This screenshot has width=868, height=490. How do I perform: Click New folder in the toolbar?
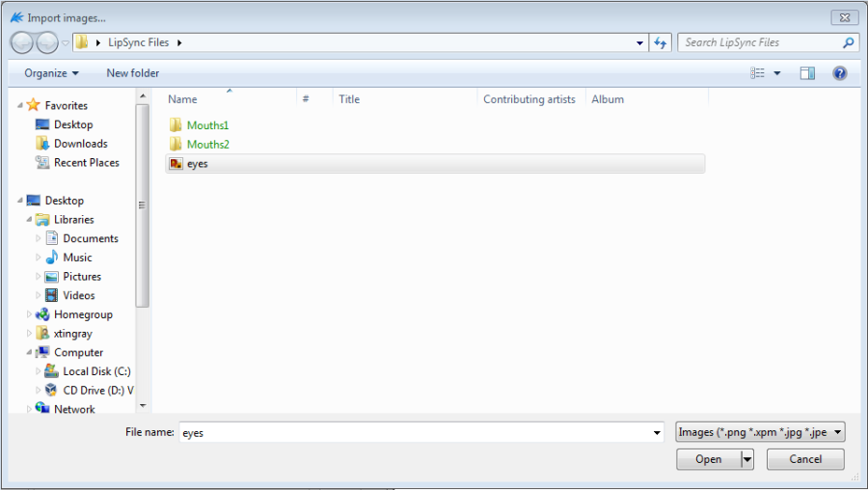click(132, 73)
